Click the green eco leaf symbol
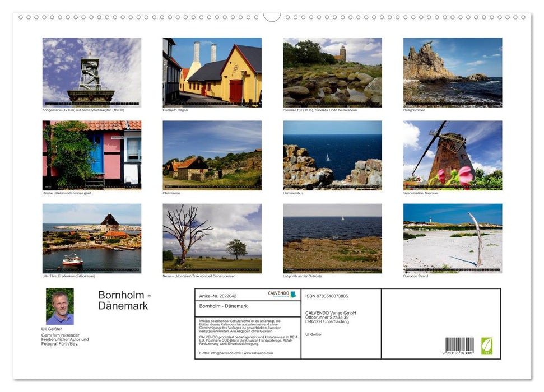544x392 pixels. pyautogui.click(x=487, y=346)
